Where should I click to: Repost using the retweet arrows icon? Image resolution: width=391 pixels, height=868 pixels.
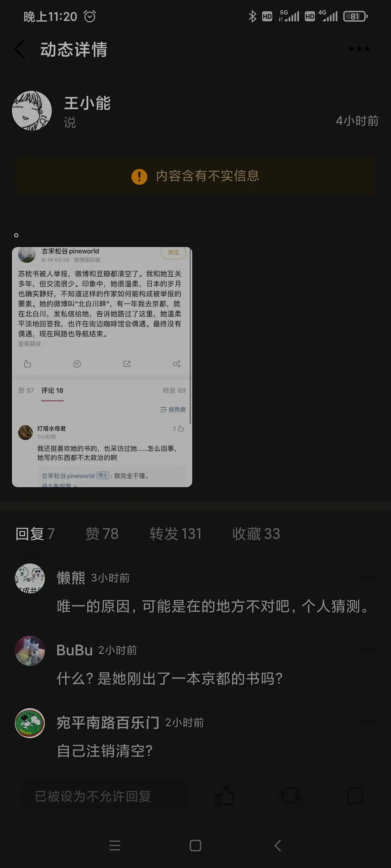click(290, 796)
